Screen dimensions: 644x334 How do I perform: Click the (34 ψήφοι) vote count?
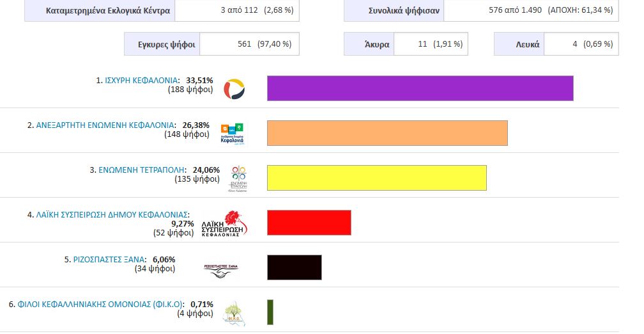155,269
